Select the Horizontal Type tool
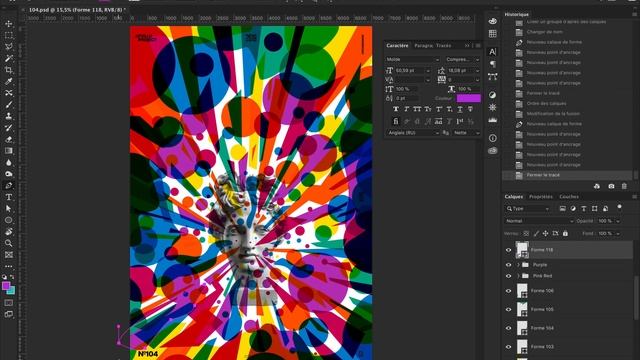This screenshot has width=640, height=360. pos(9,197)
